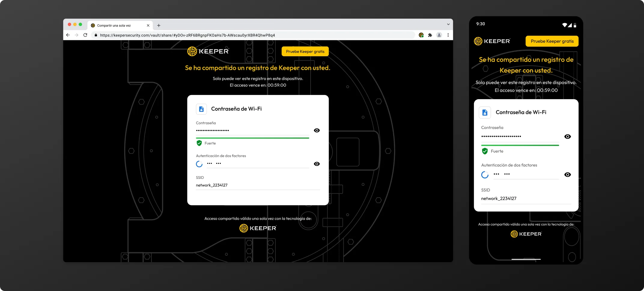Click the green shield icon in desktop card
This screenshot has width=644, height=291.
coord(199,143)
